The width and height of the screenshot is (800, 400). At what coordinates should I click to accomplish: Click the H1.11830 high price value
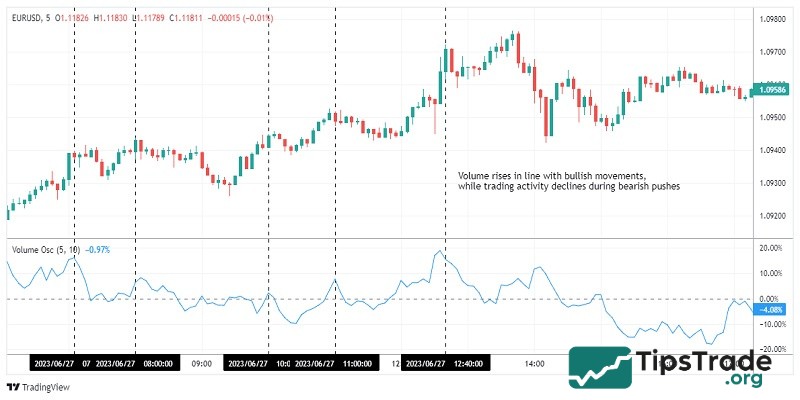click(111, 17)
